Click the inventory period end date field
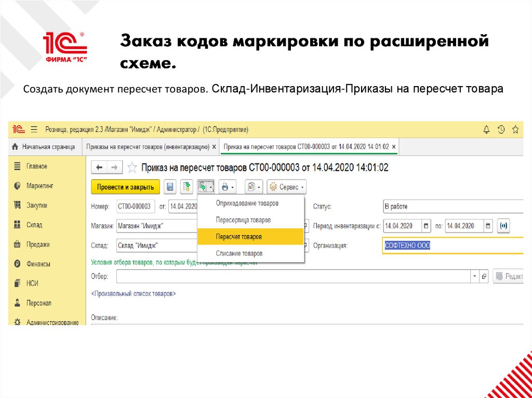532x398 pixels. click(x=464, y=226)
